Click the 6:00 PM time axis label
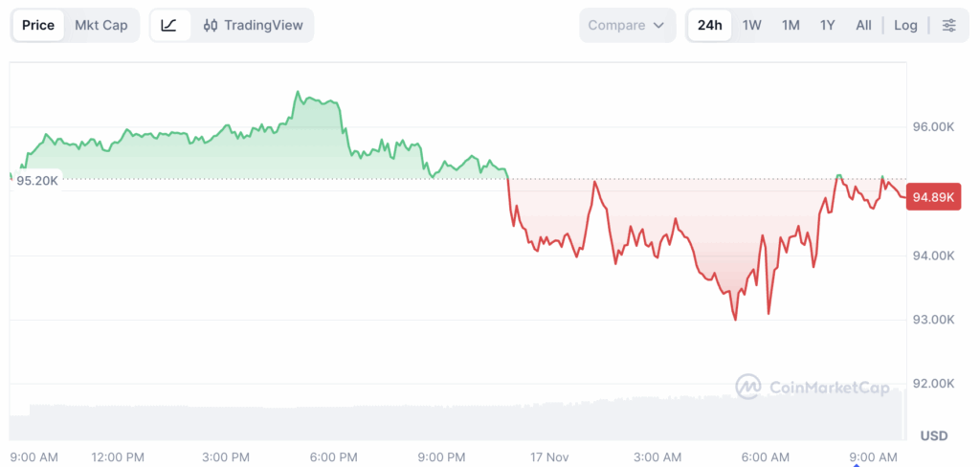980x467 pixels. (x=335, y=457)
